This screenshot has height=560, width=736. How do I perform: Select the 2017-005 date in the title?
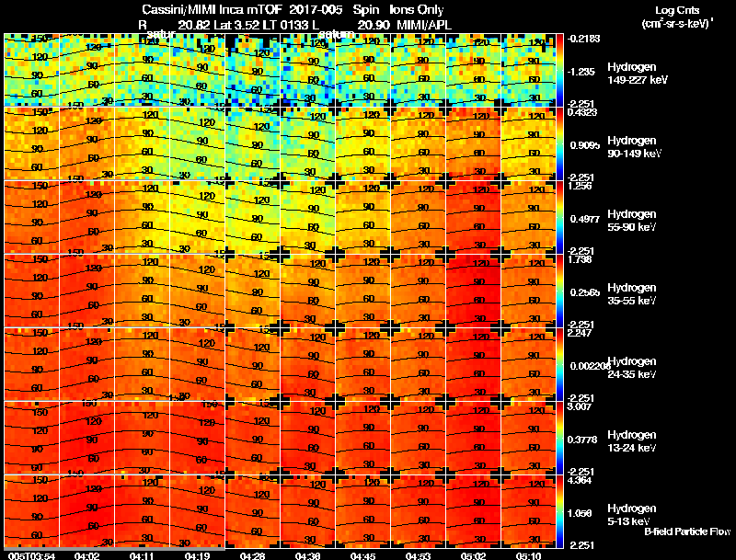(x=315, y=9)
